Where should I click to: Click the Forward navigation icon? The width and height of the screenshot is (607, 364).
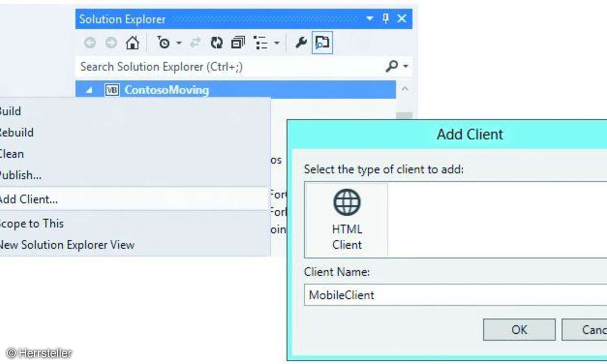click(111, 42)
